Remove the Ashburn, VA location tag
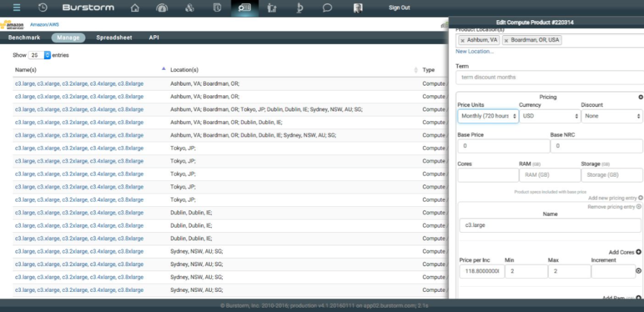The image size is (644, 312). pyautogui.click(x=463, y=40)
